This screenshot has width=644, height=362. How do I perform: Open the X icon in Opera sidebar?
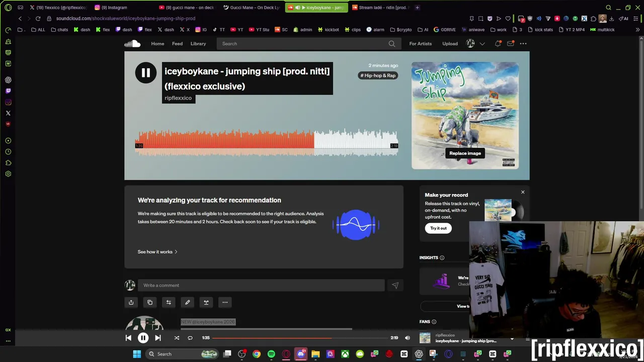point(8,113)
